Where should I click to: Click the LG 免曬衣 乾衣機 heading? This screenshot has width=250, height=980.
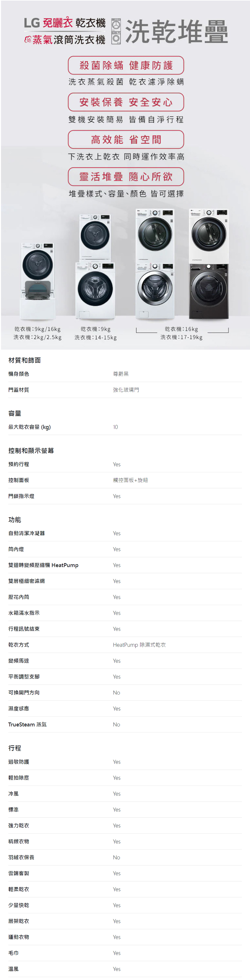tap(65, 23)
